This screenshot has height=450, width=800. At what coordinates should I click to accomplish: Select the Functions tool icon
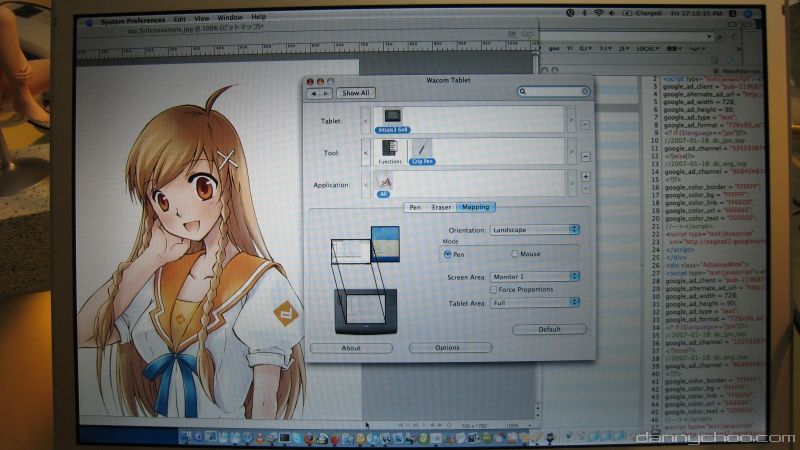point(391,150)
